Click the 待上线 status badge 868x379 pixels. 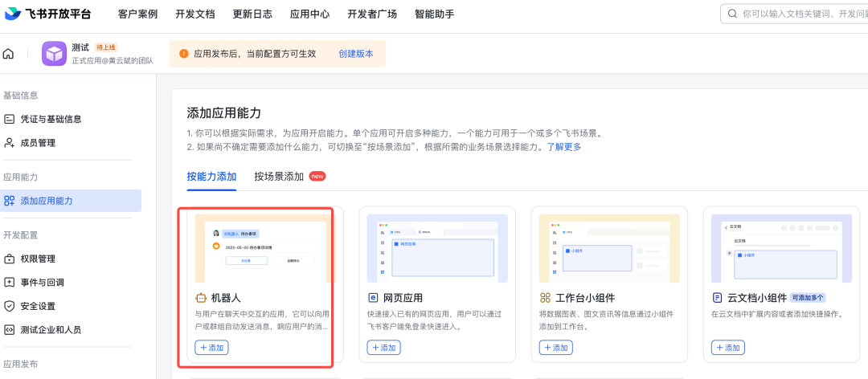click(x=106, y=47)
